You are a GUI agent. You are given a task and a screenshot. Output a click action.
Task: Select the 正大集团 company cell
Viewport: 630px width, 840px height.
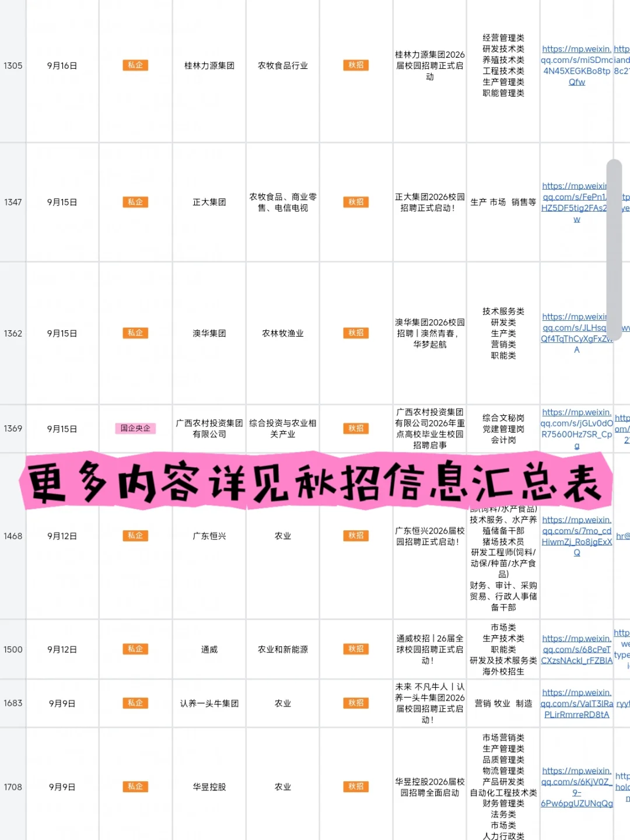coord(209,202)
